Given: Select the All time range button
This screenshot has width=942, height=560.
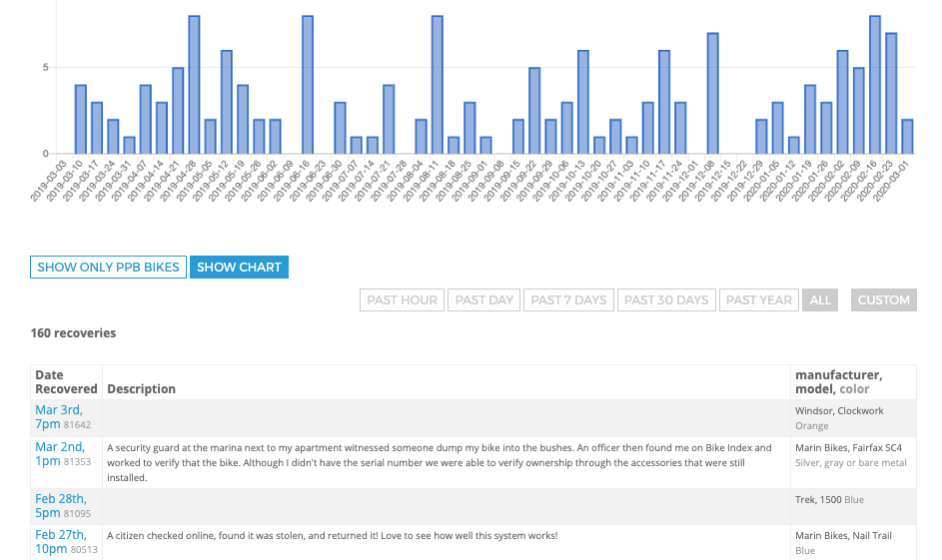Looking at the screenshot, I should pos(820,299).
